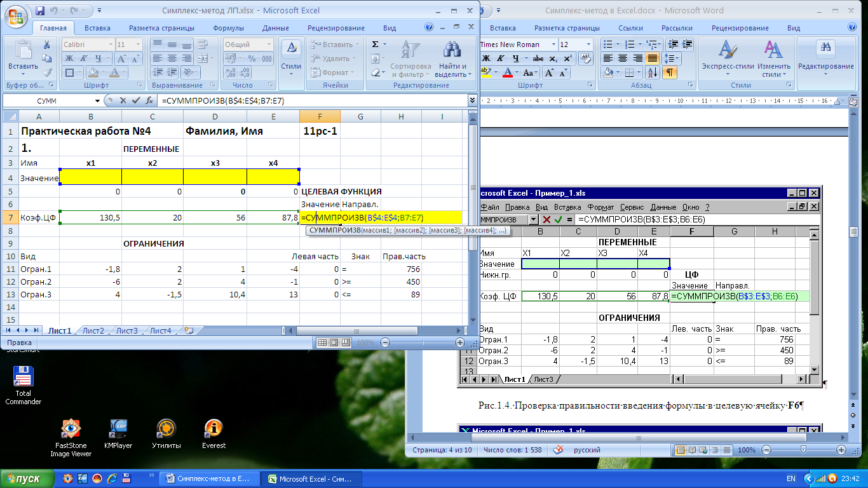Image resolution: width=868 pixels, height=488 pixels.
Task: Toggle paragraph marks (¶) display in Word
Action: [670, 72]
